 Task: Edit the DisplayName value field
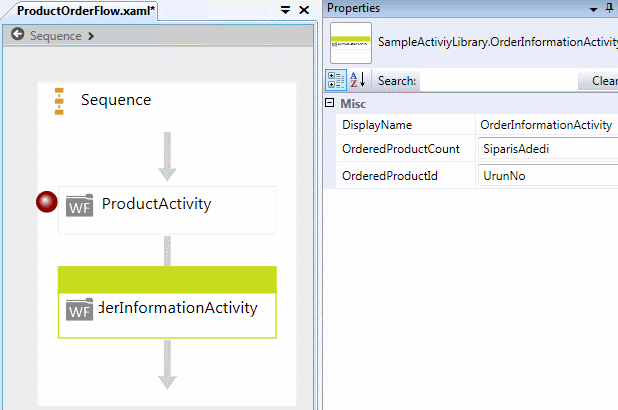546,125
